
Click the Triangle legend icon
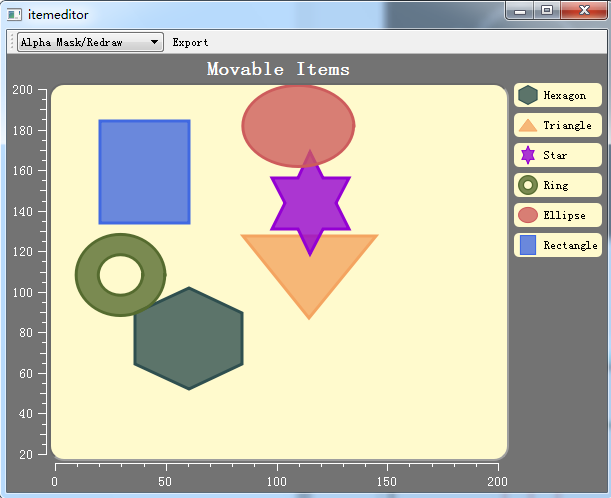click(x=528, y=125)
